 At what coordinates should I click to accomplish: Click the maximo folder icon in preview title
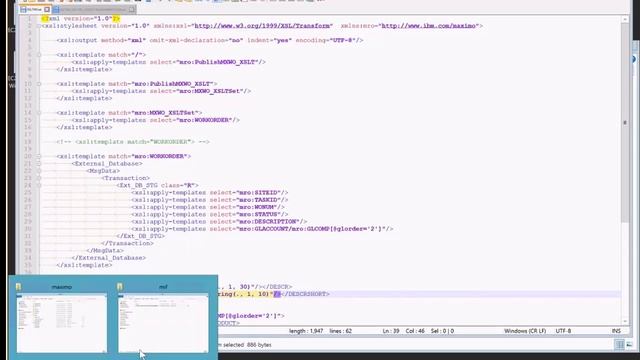[x=18, y=287]
